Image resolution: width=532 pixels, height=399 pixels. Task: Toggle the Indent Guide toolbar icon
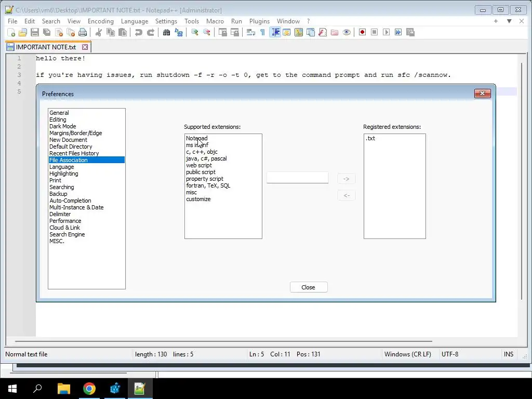[x=275, y=32]
